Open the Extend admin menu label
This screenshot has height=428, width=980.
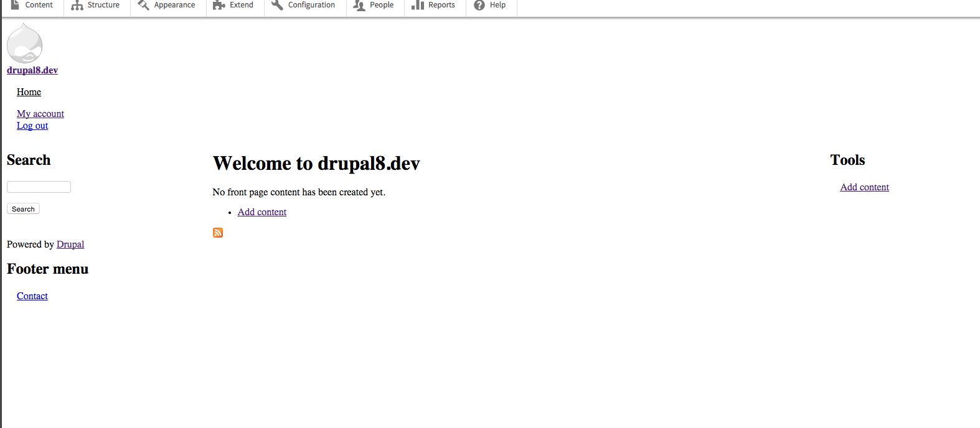point(242,5)
